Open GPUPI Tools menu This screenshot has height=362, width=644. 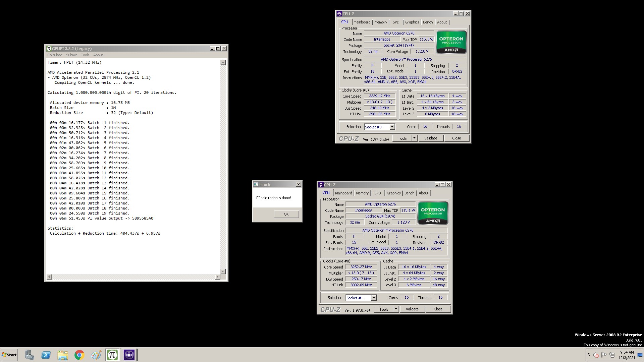point(85,55)
